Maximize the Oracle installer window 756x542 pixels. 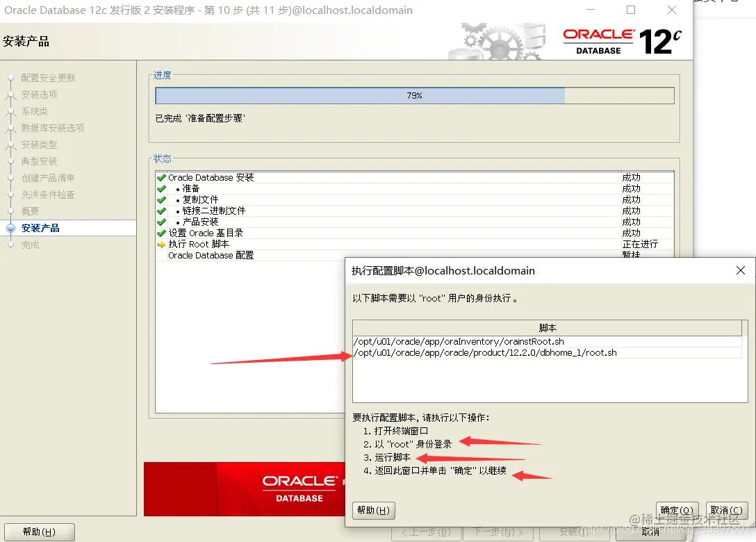click(x=631, y=10)
